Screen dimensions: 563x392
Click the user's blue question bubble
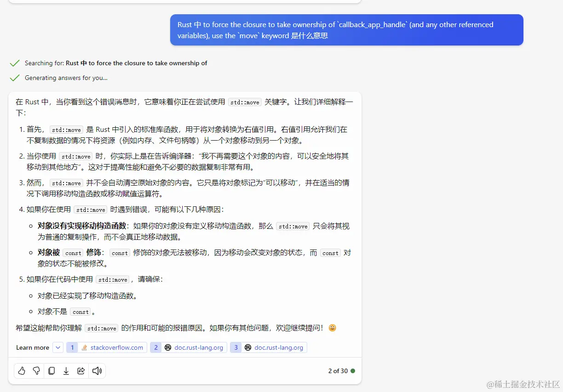pos(347,29)
